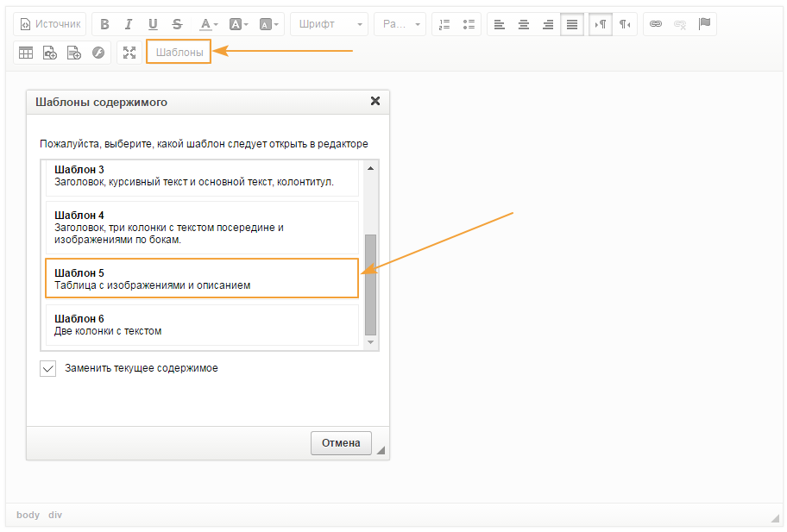This screenshot has height=532, width=787.
Task: Insert a table
Action: pyautogui.click(x=26, y=53)
